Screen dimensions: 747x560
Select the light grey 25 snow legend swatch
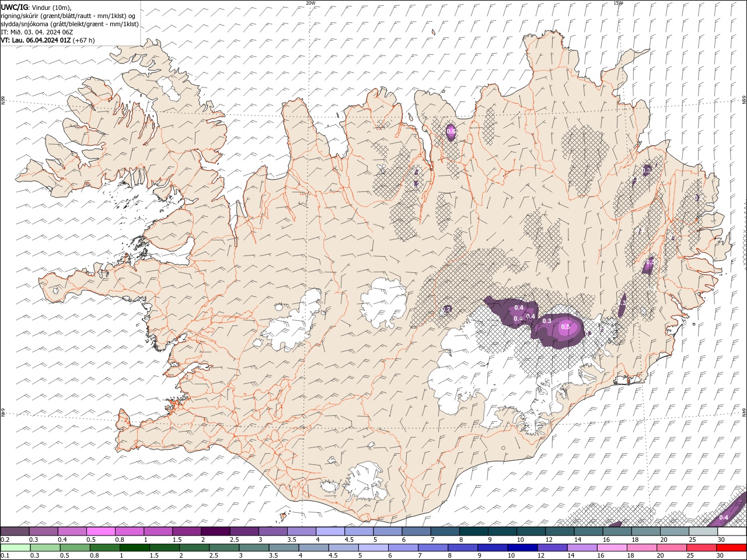pyautogui.click(x=703, y=531)
